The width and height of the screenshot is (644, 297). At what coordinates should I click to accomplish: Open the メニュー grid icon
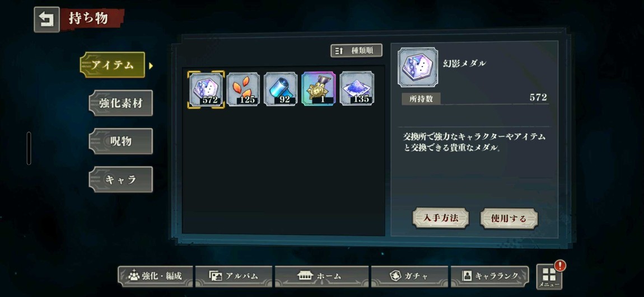click(x=549, y=276)
